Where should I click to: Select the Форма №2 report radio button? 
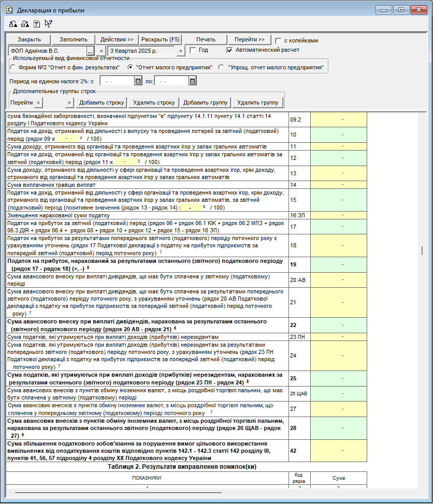13,67
